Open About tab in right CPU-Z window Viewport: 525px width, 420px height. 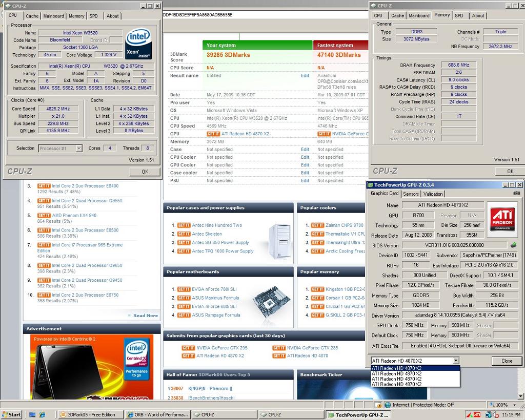coord(478,15)
